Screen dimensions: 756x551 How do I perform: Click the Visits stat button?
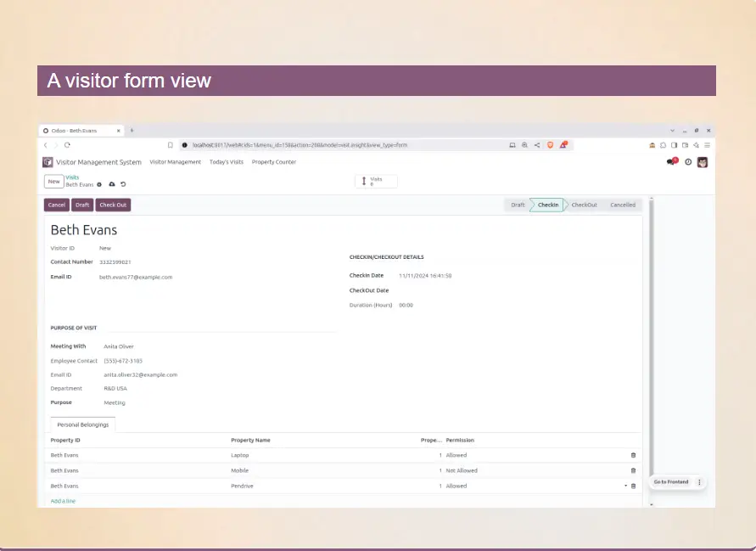[x=375, y=181]
